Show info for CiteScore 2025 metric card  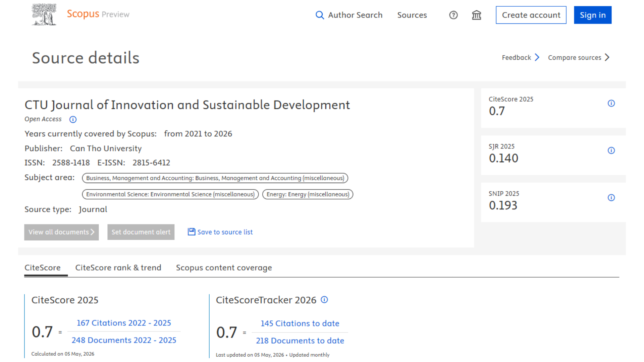click(x=611, y=103)
